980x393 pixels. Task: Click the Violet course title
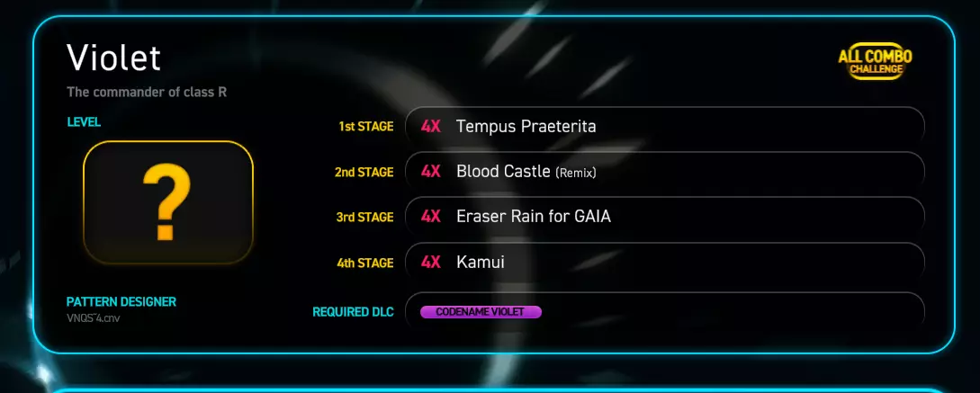(113, 58)
